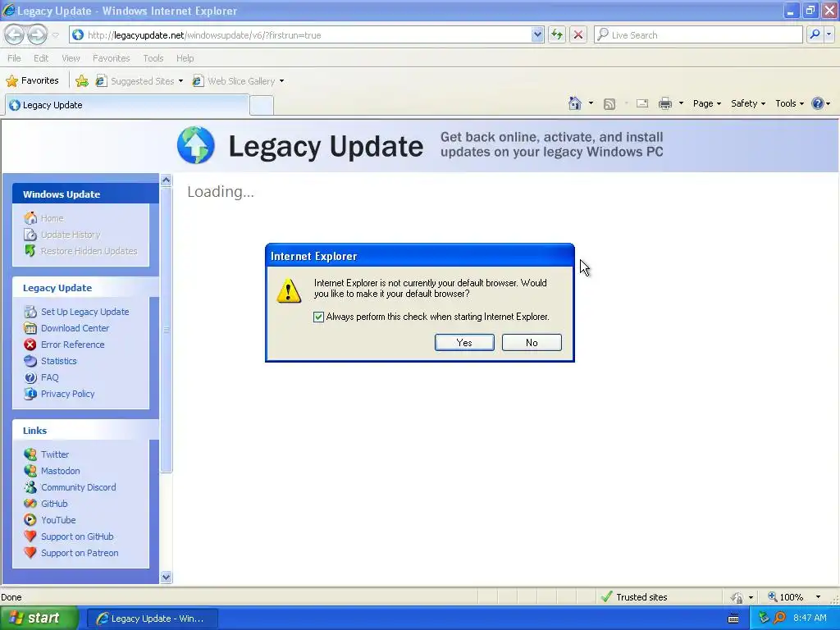Viewport: 840px width, 630px height.
Task: Expand Suggested Sites dropdown
Action: (x=180, y=81)
